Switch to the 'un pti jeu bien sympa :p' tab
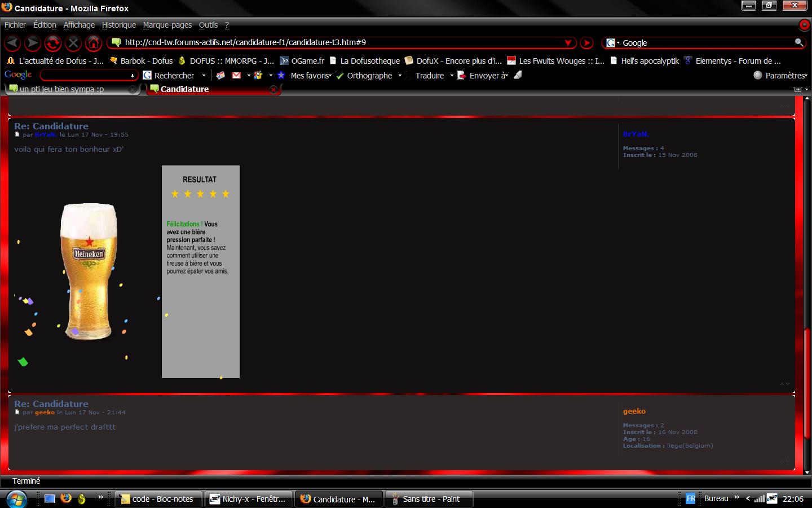 pos(72,89)
